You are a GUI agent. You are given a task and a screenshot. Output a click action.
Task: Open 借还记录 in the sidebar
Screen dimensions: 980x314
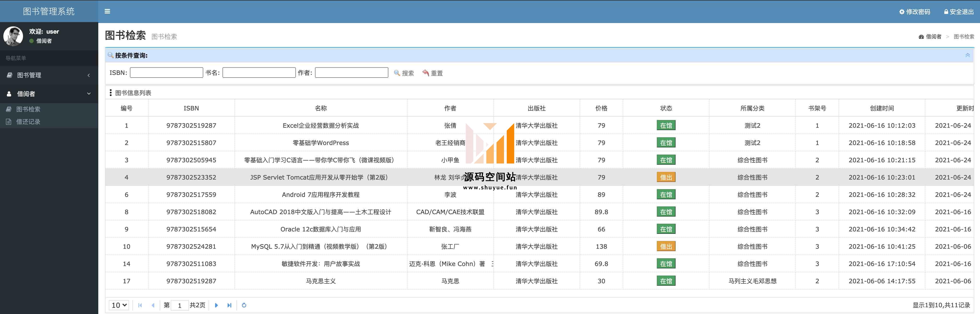tap(28, 122)
